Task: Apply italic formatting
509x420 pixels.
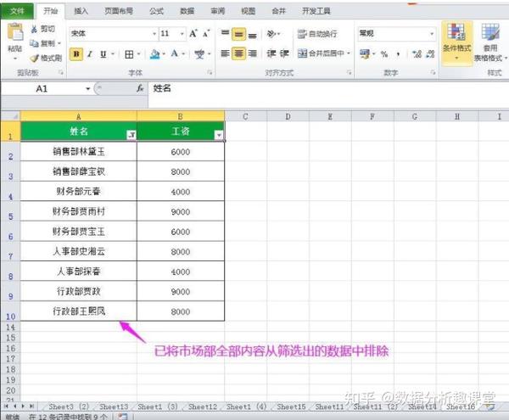Action: (x=90, y=54)
